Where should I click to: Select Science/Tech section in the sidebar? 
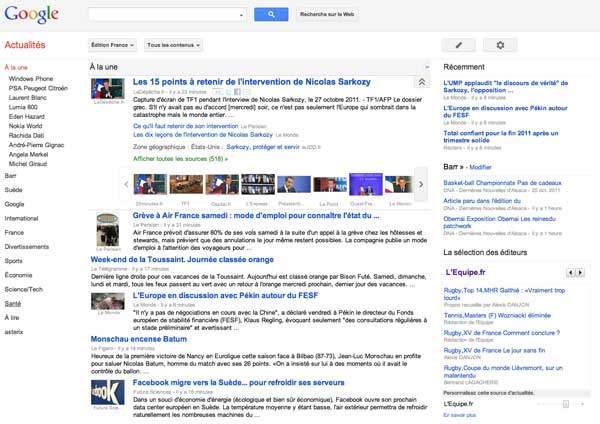24,289
